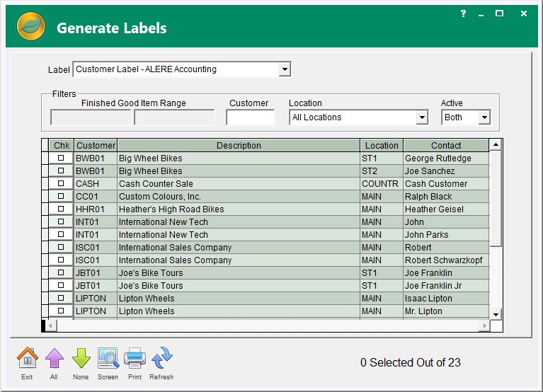Click the All Locations combo box text
The width and height of the screenshot is (543, 392).
[x=316, y=117]
